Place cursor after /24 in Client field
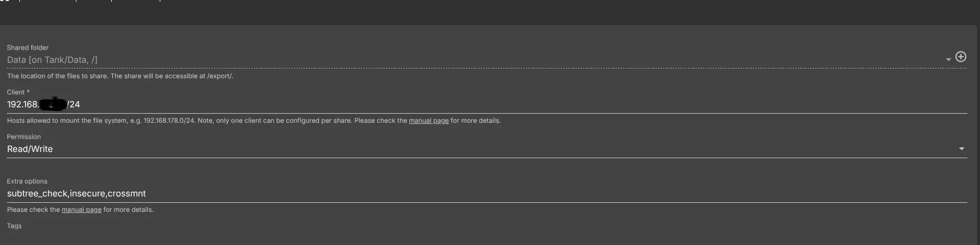980x245 pixels. point(81,105)
